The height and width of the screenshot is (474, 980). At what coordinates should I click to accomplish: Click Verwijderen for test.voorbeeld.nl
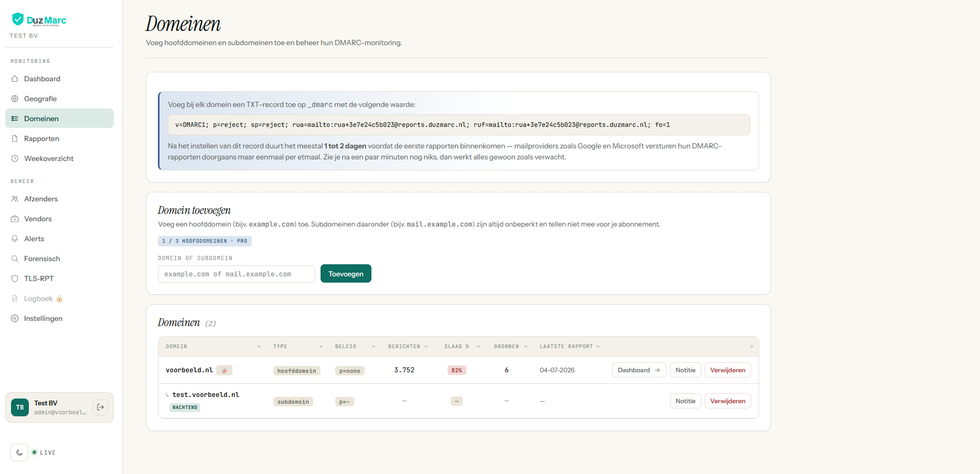pos(728,401)
